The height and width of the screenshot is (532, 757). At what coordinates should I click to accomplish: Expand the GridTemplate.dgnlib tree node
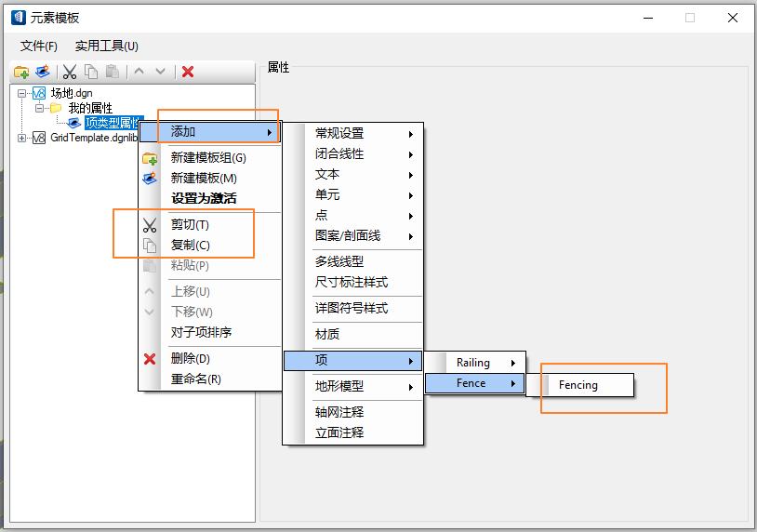click(x=21, y=138)
